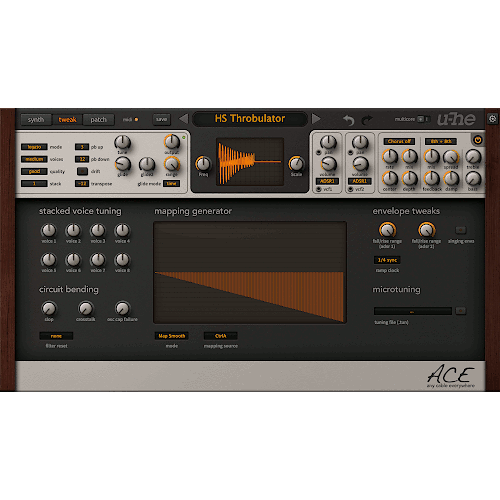Click the delay spread knob
This screenshot has height=500, width=500.
[451, 157]
